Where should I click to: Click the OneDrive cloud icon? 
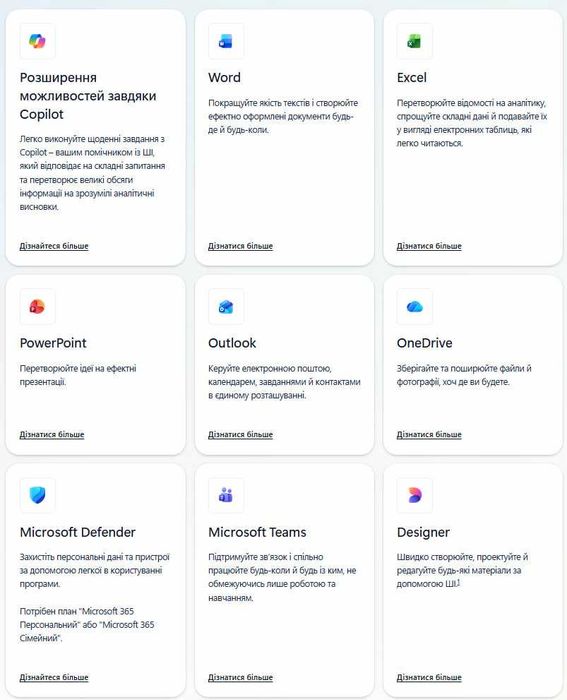click(415, 307)
